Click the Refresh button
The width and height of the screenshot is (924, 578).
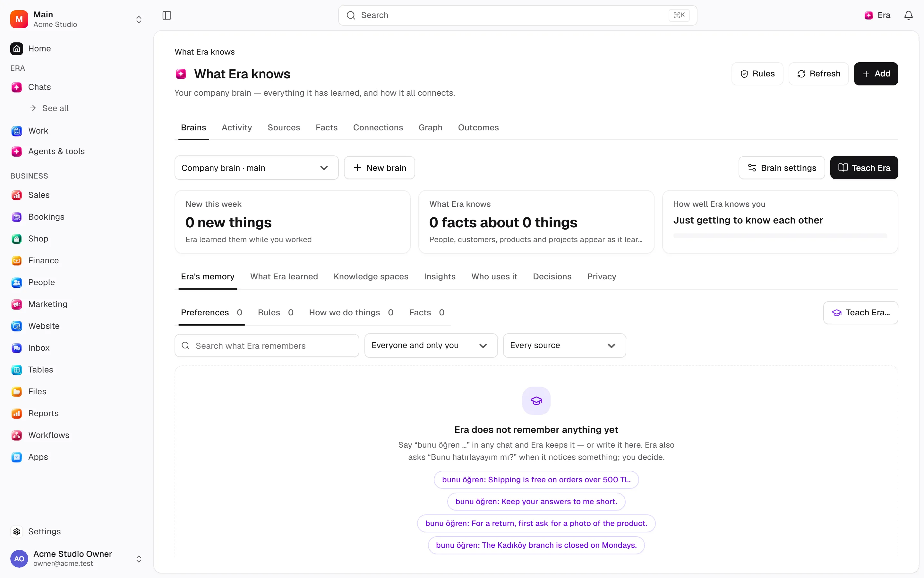(x=818, y=74)
